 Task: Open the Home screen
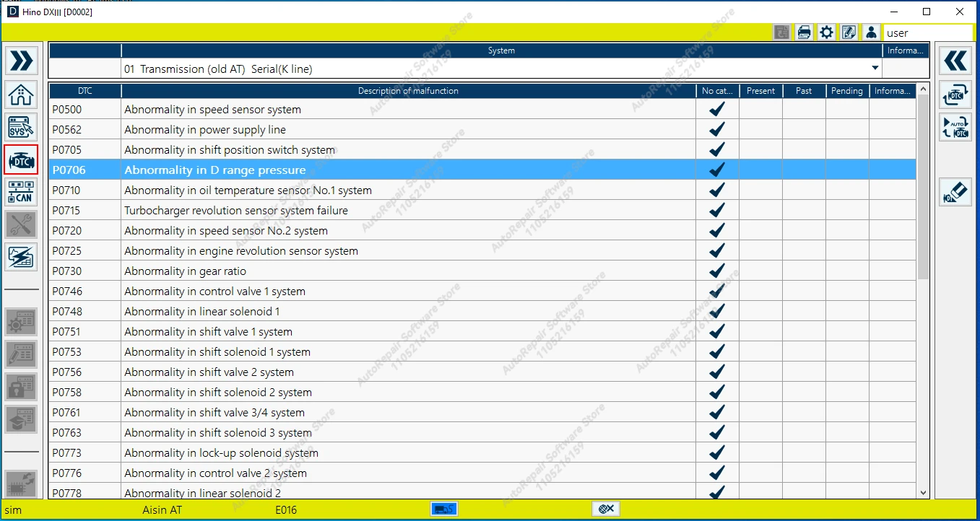coord(21,95)
